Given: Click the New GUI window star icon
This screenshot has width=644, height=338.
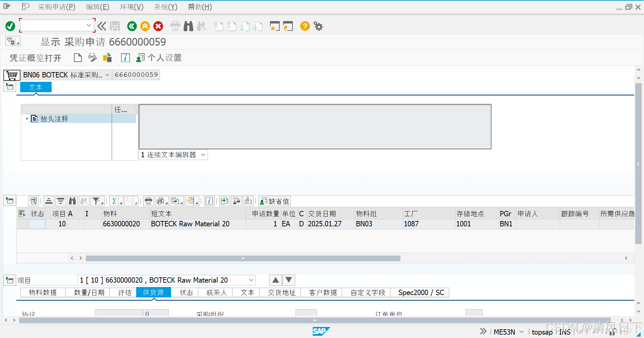Looking at the screenshot, I should (275, 26).
